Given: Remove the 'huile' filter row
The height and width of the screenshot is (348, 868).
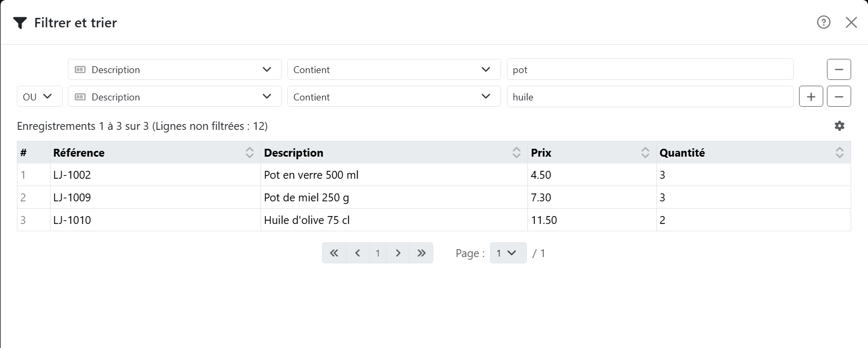Looking at the screenshot, I should point(839,97).
